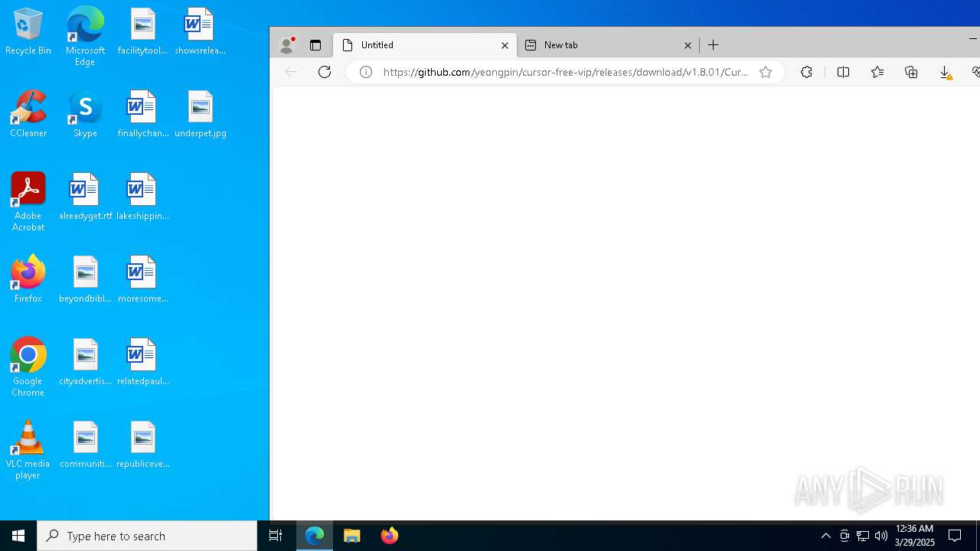This screenshot has width=980, height=551.
Task: Open Edge tab actions menu
Action: (x=315, y=45)
